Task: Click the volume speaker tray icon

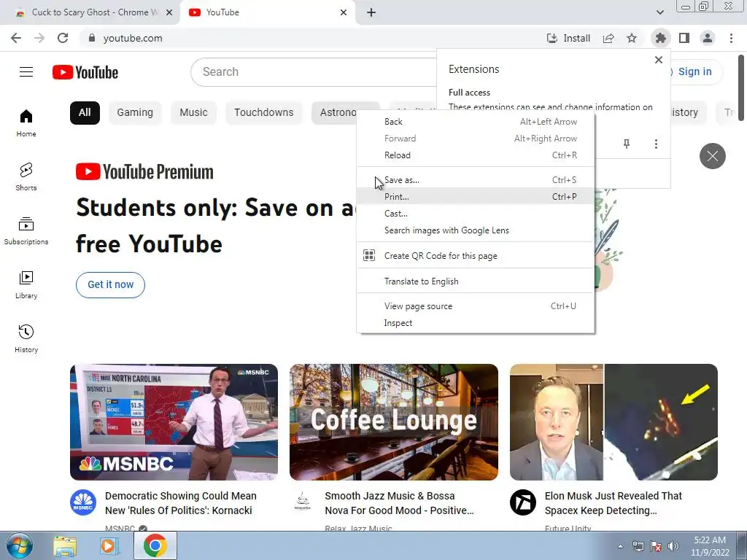Action: click(x=673, y=546)
